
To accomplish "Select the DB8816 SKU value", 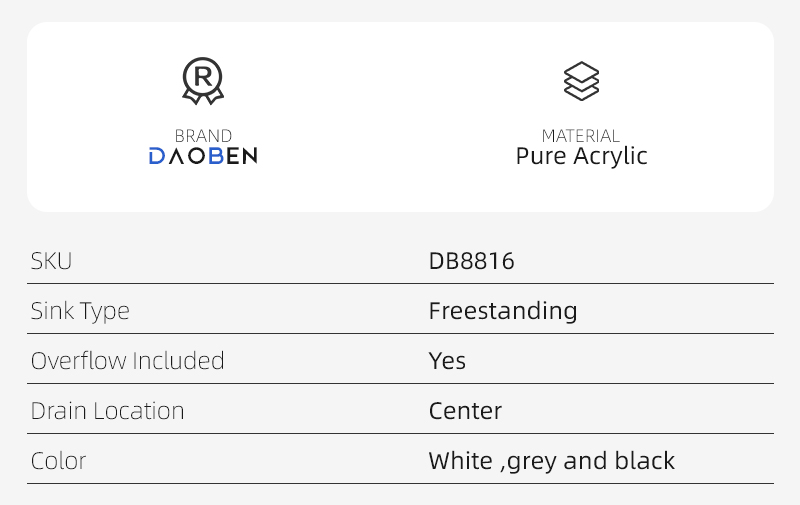I will click(471, 261).
